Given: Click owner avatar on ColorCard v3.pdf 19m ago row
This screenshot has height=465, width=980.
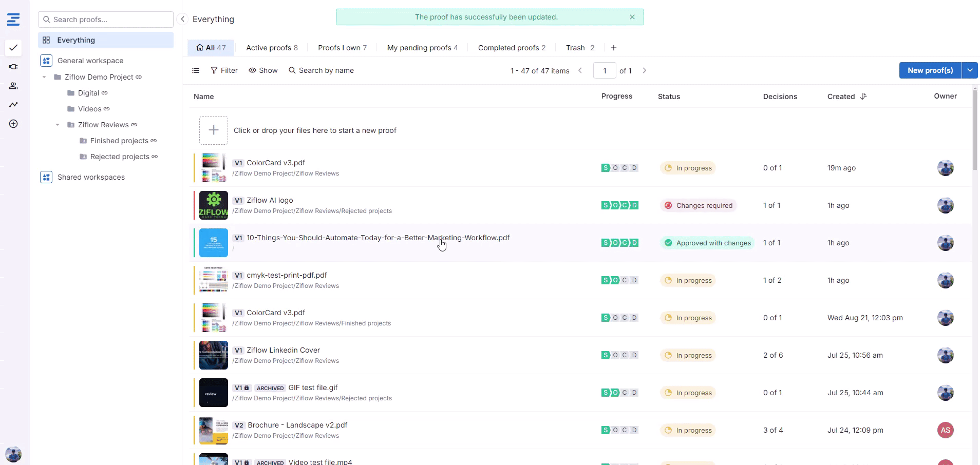Looking at the screenshot, I should (x=946, y=168).
